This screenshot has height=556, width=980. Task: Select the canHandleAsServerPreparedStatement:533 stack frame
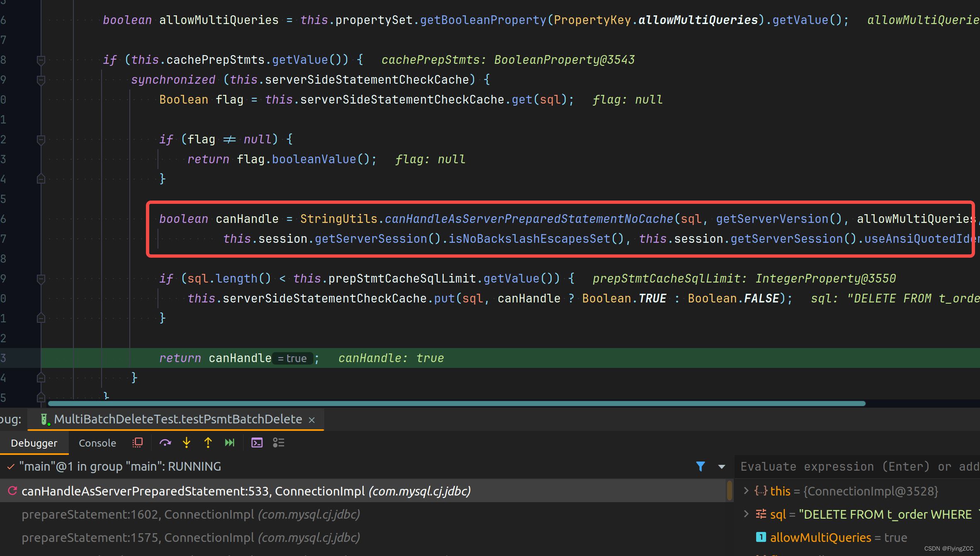tap(366, 491)
